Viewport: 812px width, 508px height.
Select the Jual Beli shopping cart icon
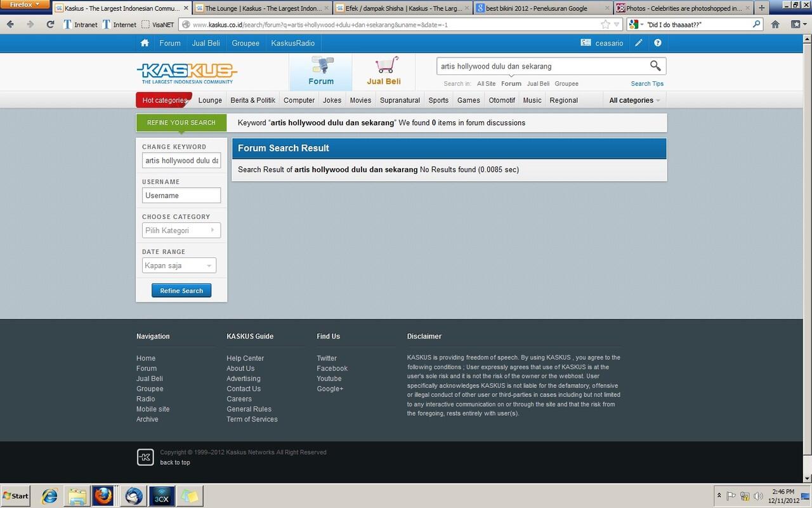[x=386, y=65]
